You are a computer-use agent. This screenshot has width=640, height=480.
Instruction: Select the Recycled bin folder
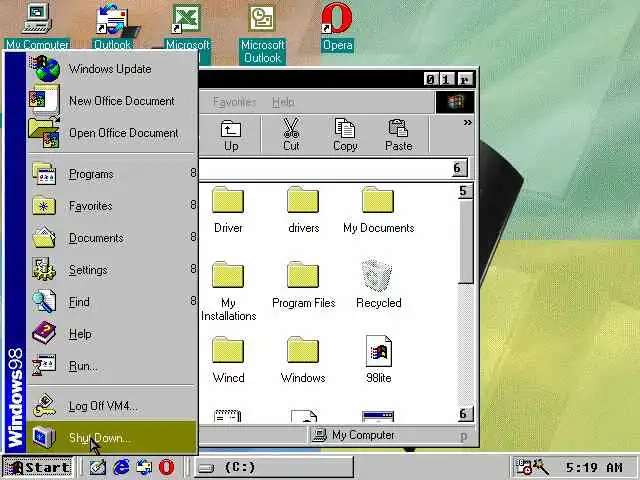pyautogui.click(x=378, y=284)
